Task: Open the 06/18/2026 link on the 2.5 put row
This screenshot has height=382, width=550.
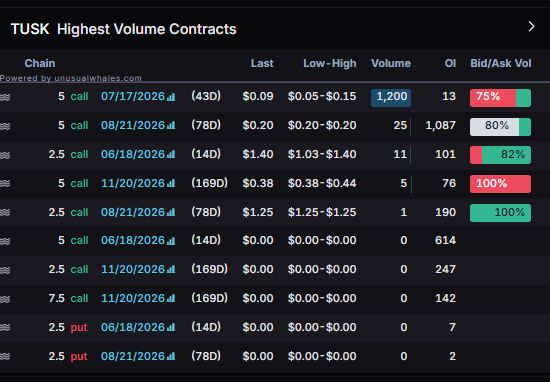Action: [x=133, y=327]
